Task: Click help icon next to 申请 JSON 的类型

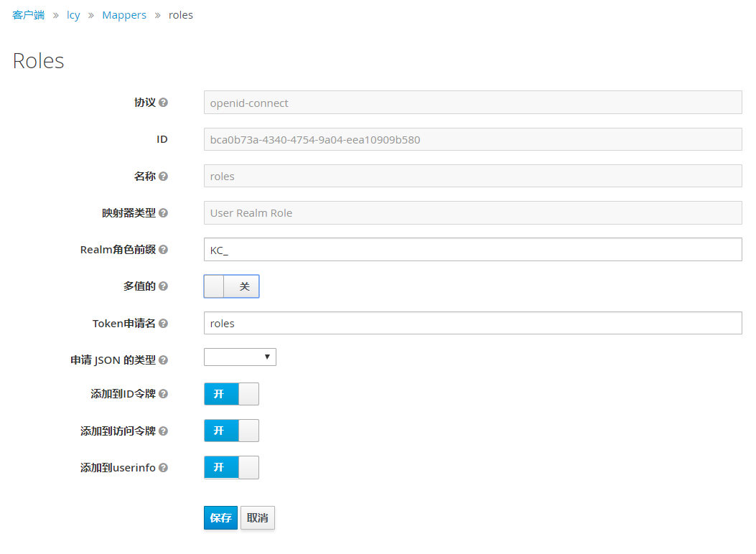Action: 163,360
